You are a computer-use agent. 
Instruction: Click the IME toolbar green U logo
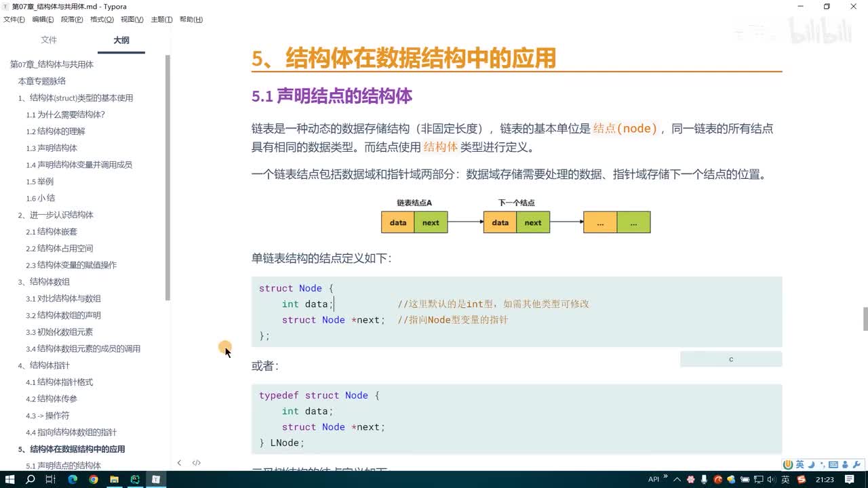(x=788, y=465)
